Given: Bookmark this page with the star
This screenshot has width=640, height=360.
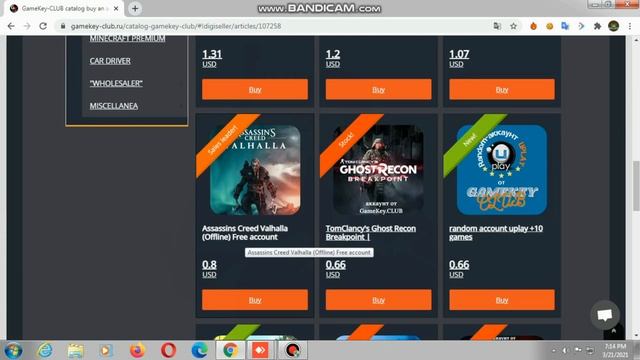Looking at the screenshot, I should pyautogui.click(x=513, y=26).
